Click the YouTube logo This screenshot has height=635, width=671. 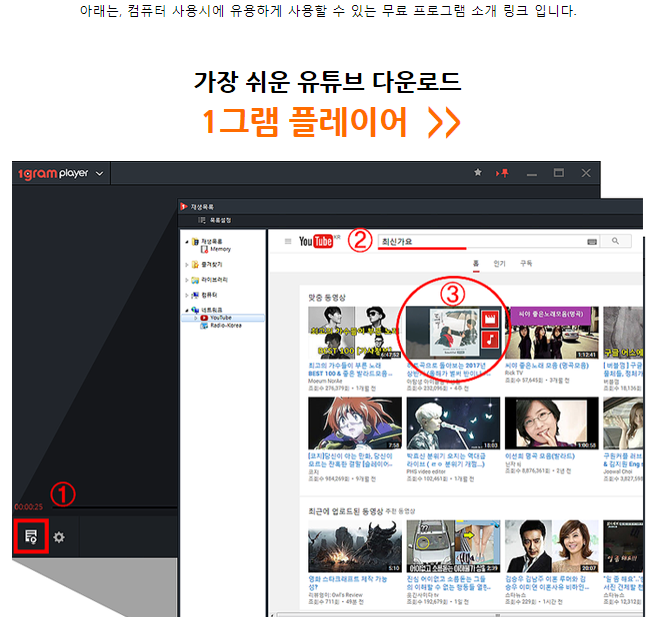click(316, 241)
